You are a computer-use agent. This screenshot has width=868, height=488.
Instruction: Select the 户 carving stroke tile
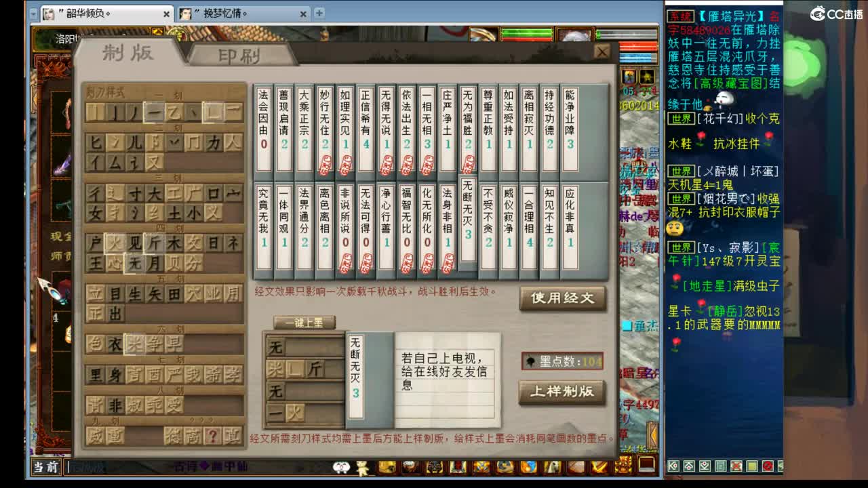point(96,243)
